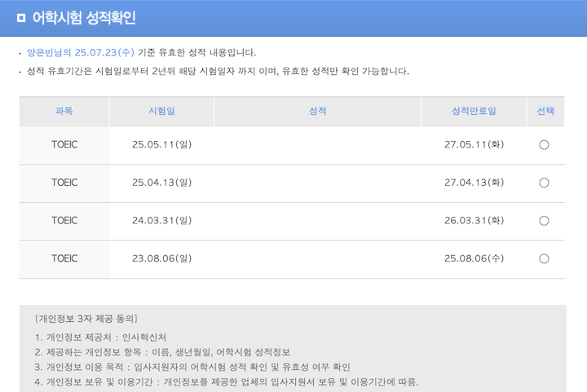The image size is (587, 392).
Task: Click the 과목 column header
Action: click(x=64, y=111)
